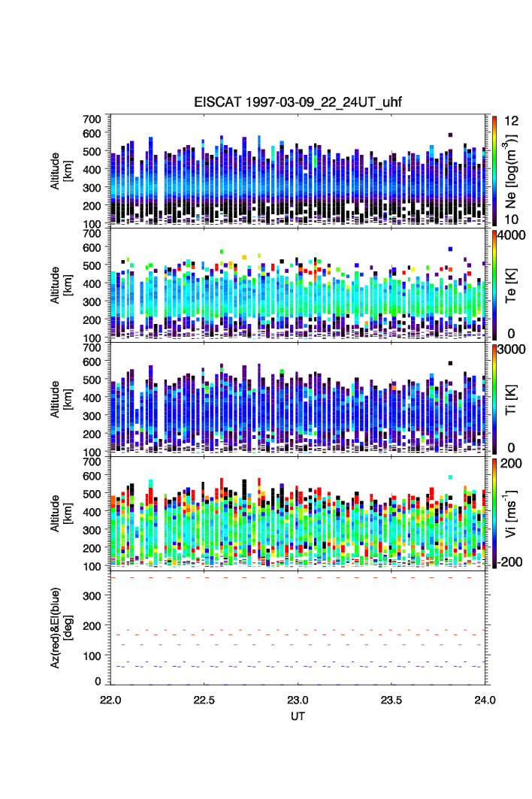Click the 22.0 time tick label
Image resolution: width=532 pixels, height=799 pixels.
pos(110,700)
